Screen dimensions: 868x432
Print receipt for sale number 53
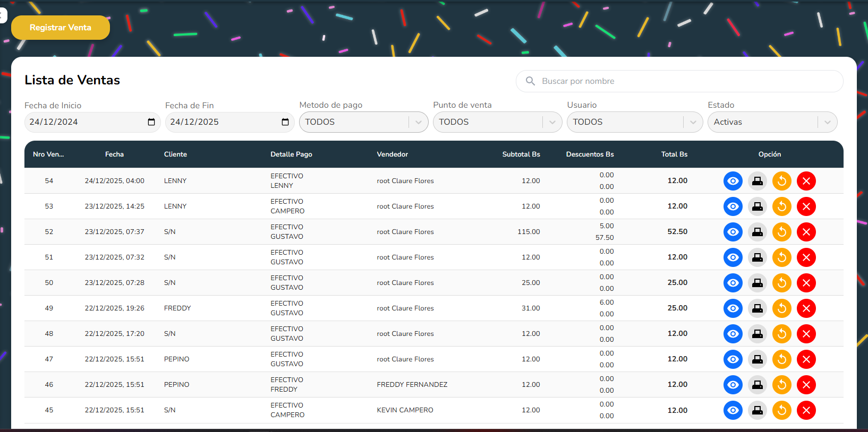click(757, 206)
